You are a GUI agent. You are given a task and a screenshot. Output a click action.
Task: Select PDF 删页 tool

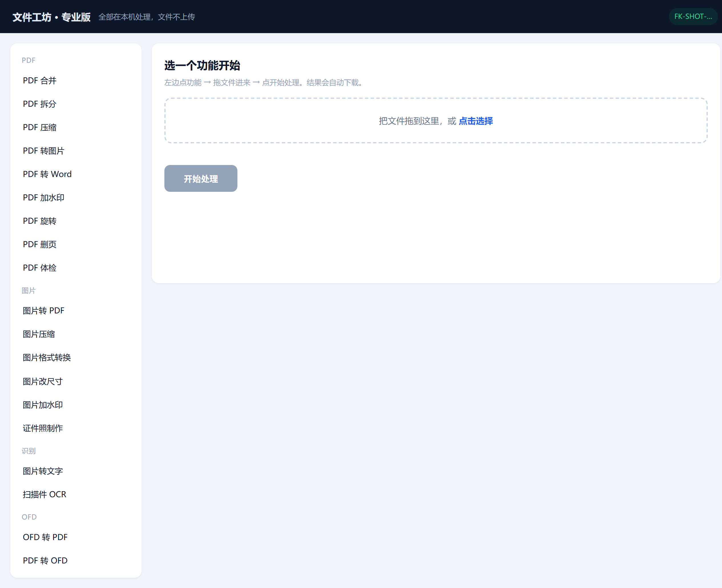tap(76, 244)
